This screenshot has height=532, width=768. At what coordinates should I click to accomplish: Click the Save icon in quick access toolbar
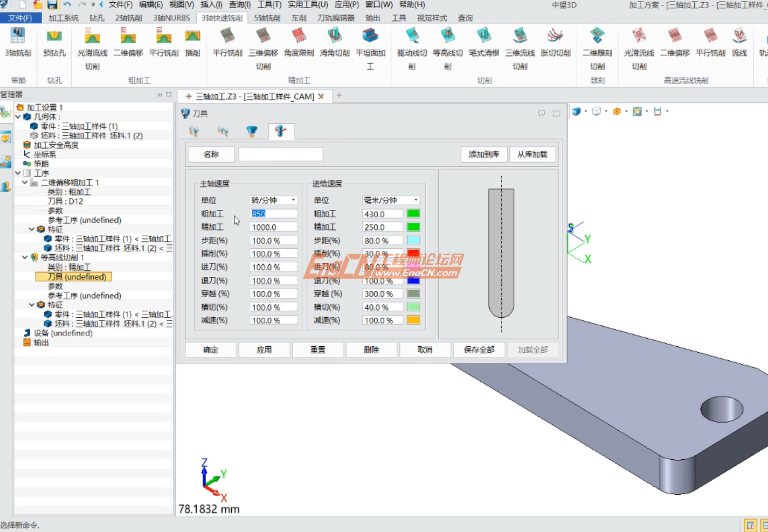pos(51,4)
